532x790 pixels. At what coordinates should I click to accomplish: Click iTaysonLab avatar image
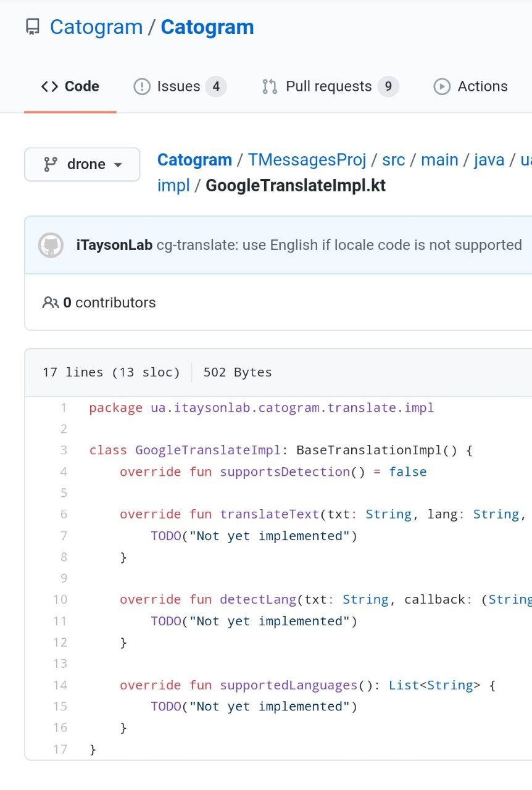coord(51,245)
